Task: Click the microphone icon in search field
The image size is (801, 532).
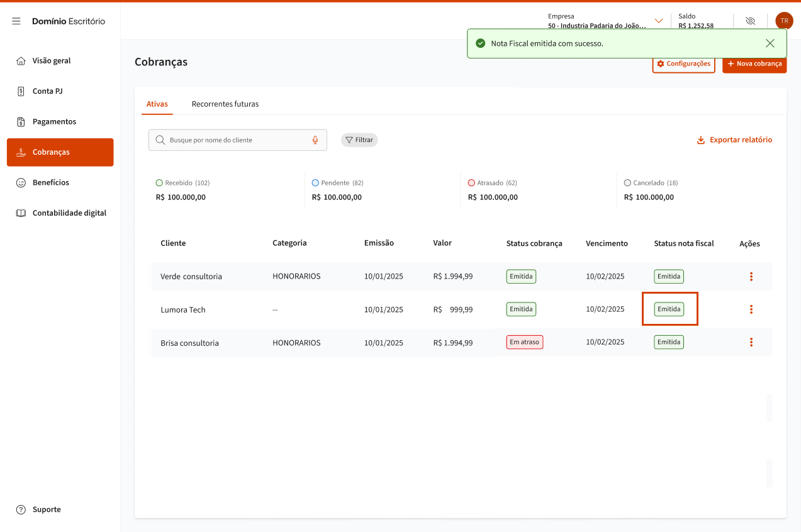Action: (x=315, y=140)
